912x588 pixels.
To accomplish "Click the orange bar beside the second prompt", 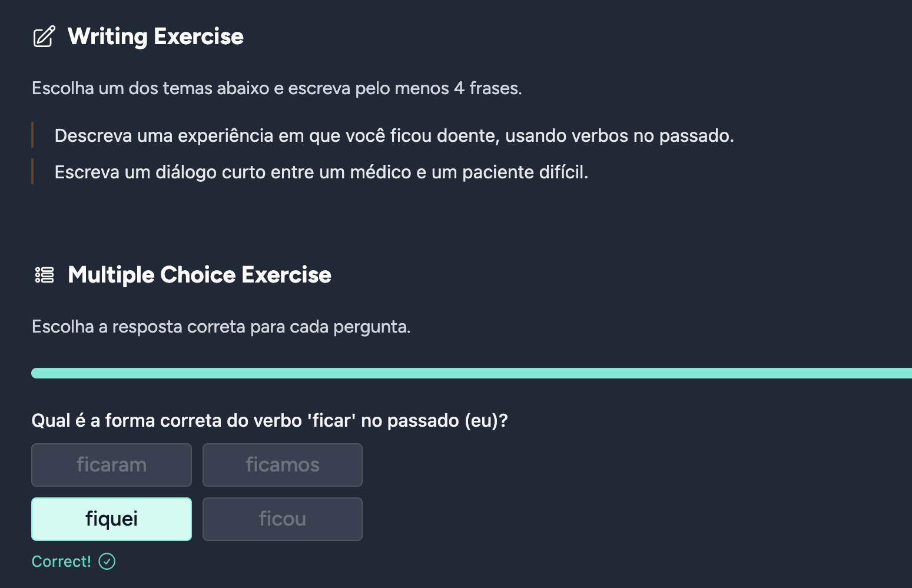I will 32,172.
